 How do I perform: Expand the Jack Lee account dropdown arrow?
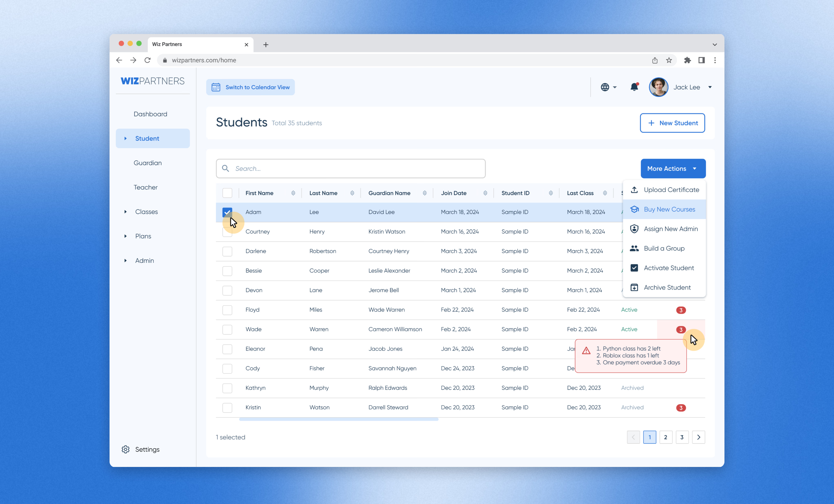710,87
